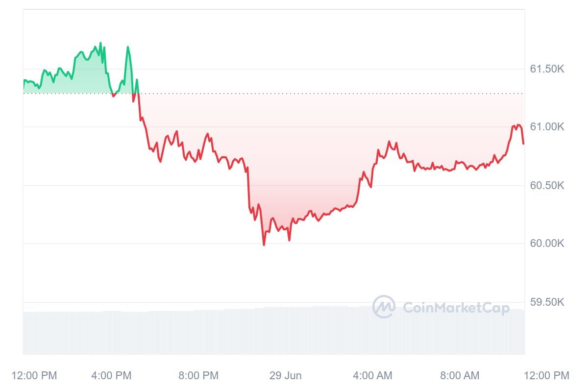Click the lowest point of the red price line
Image resolution: width=588 pixels, height=392 pixels.
264,245
